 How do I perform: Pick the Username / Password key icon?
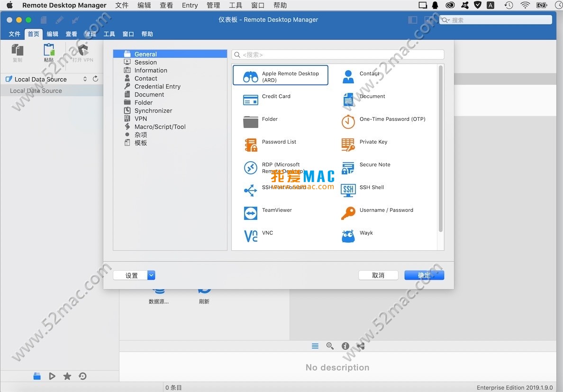(x=348, y=213)
